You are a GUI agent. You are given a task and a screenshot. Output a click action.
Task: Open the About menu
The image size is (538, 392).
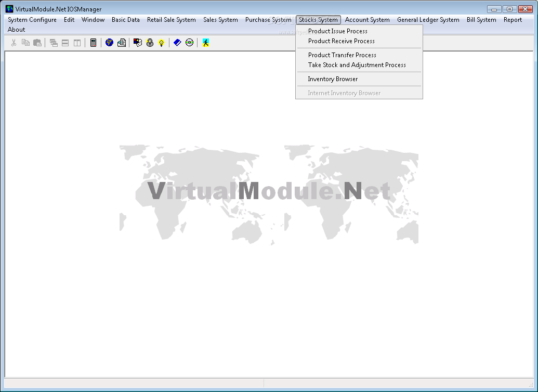(x=16, y=30)
